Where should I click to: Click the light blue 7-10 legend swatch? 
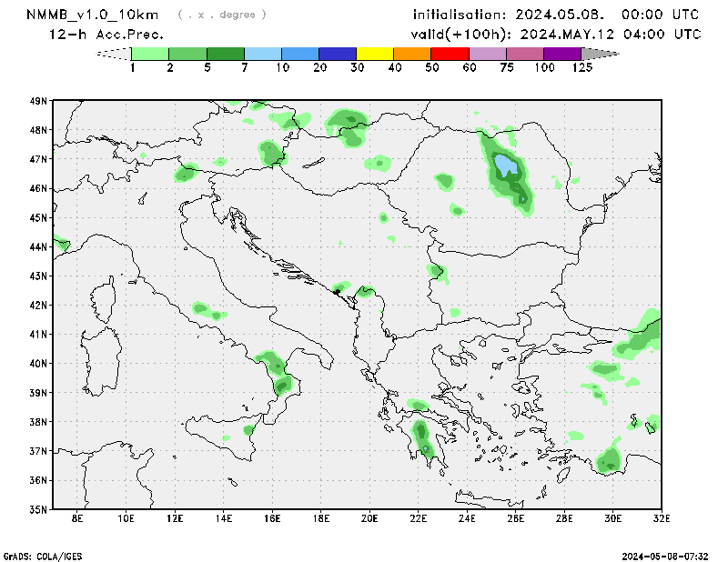click(x=263, y=54)
